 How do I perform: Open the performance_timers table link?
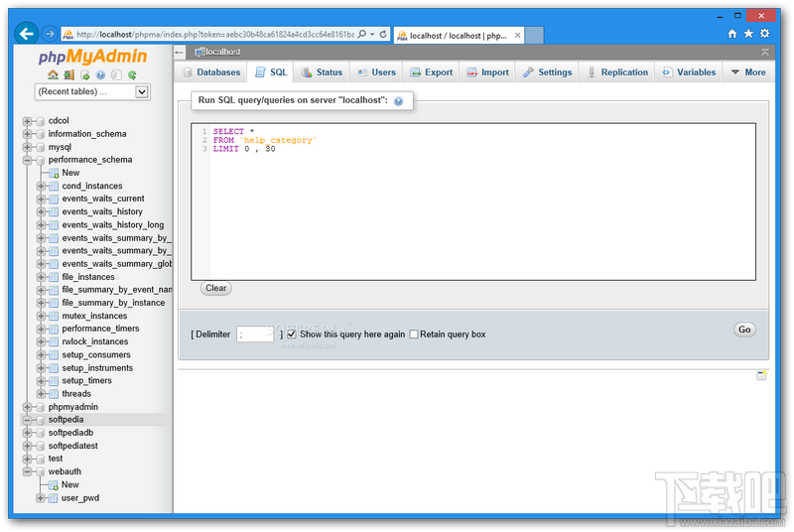[x=100, y=329]
